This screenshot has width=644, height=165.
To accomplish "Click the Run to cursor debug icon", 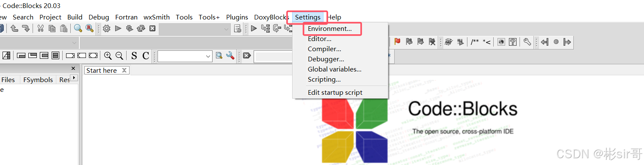I will tap(265, 28).
